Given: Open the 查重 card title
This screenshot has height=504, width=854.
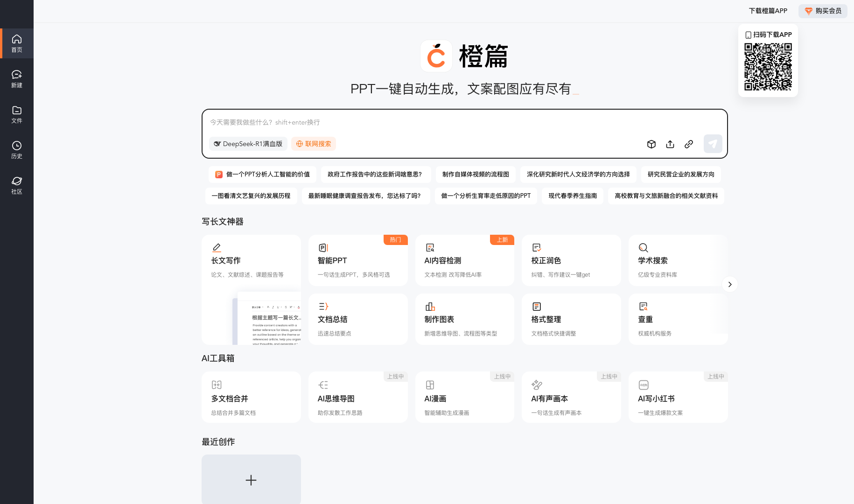Looking at the screenshot, I should (645, 320).
